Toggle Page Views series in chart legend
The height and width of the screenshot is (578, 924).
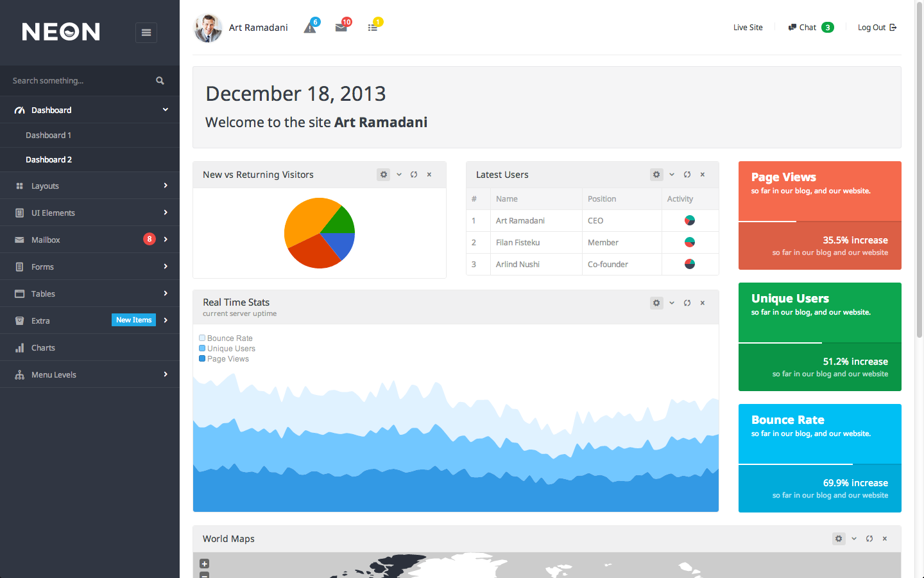click(x=224, y=359)
